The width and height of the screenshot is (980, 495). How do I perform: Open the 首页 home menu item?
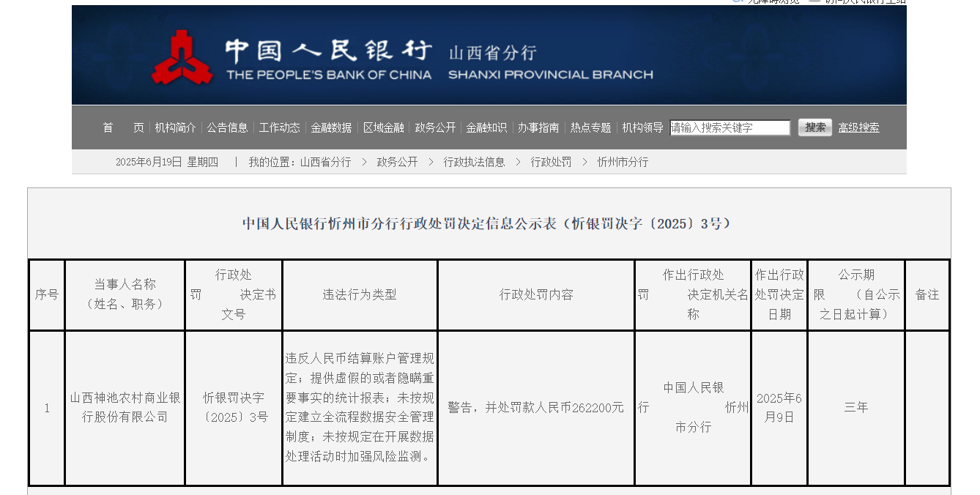123,127
